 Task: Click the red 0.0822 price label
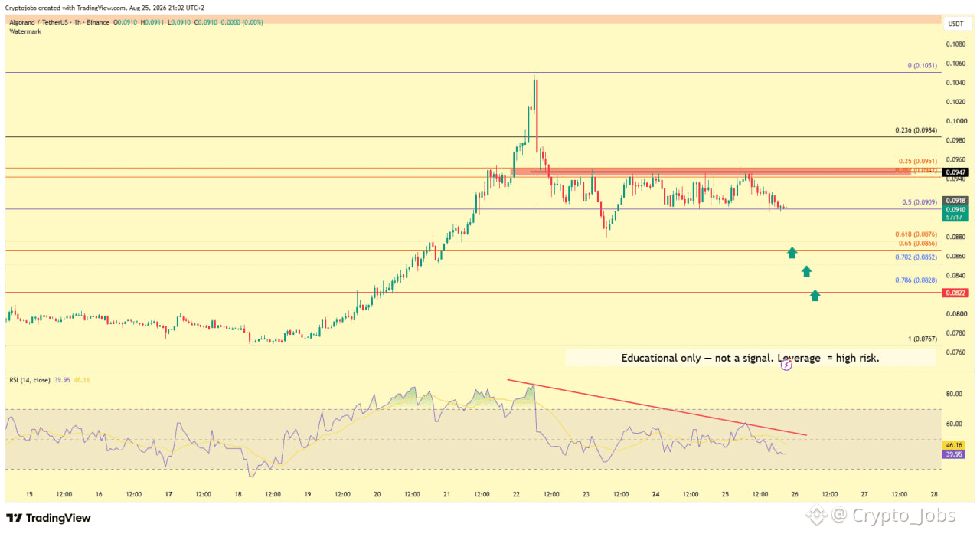(x=956, y=293)
